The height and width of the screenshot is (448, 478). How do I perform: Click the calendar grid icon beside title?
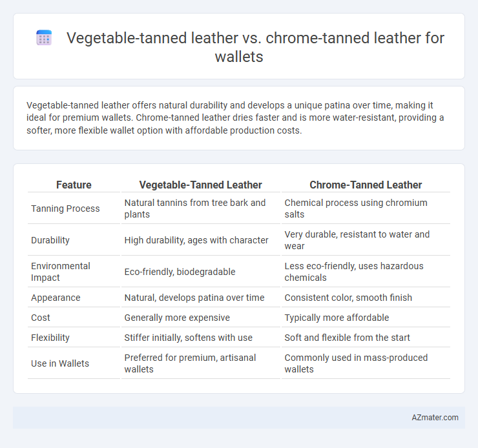[x=44, y=38]
